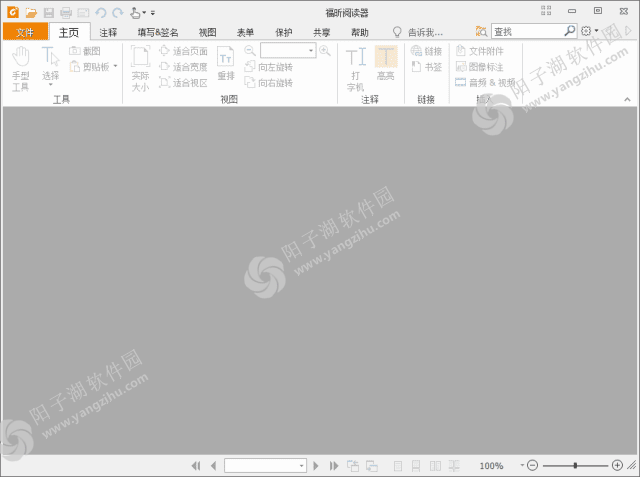Screen dimensions: 640x477
Task: Switch to the 帮助 help tab
Action: (360, 32)
